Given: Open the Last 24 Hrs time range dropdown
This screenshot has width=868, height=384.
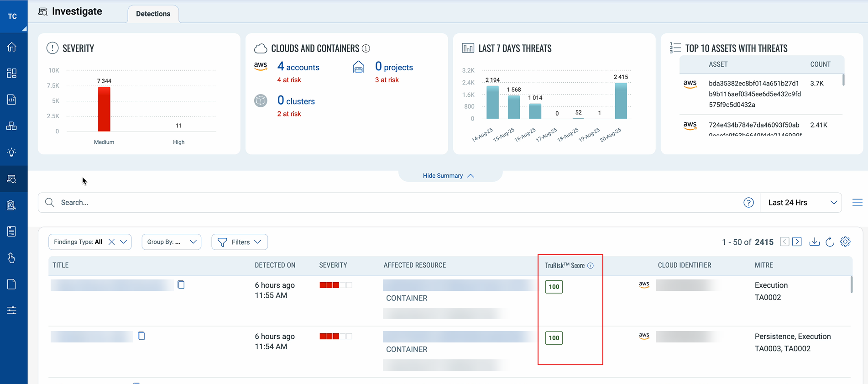Looking at the screenshot, I should point(801,203).
